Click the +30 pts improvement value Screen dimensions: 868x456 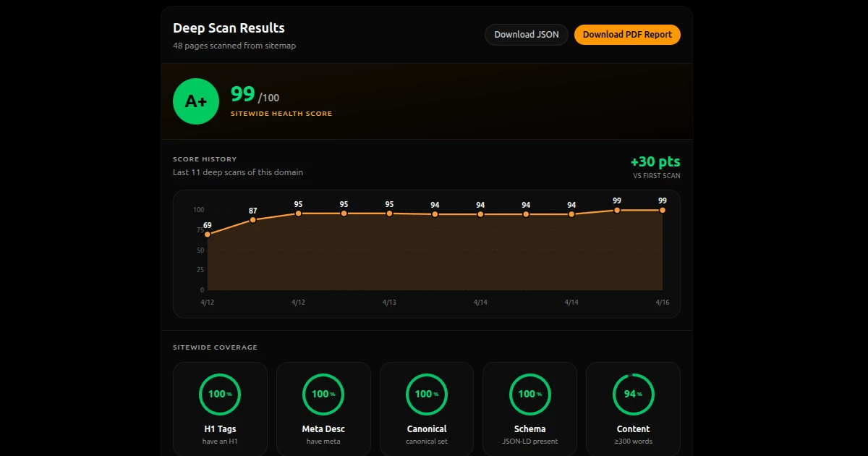click(x=655, y=161)
